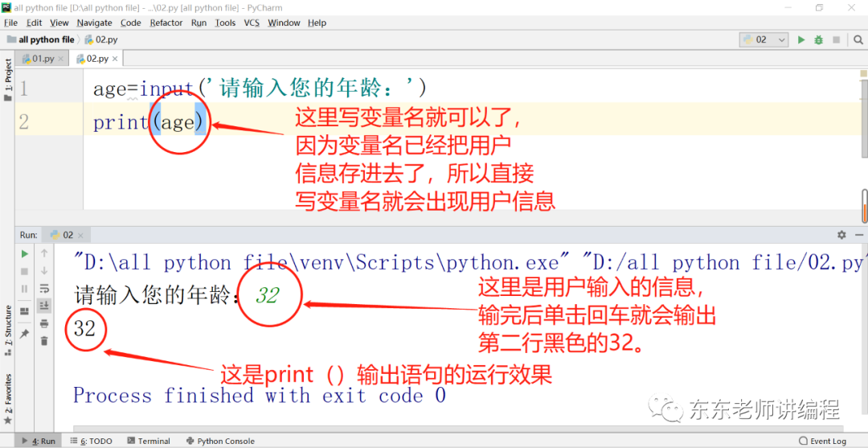Open the Code menu

point(131,23)
